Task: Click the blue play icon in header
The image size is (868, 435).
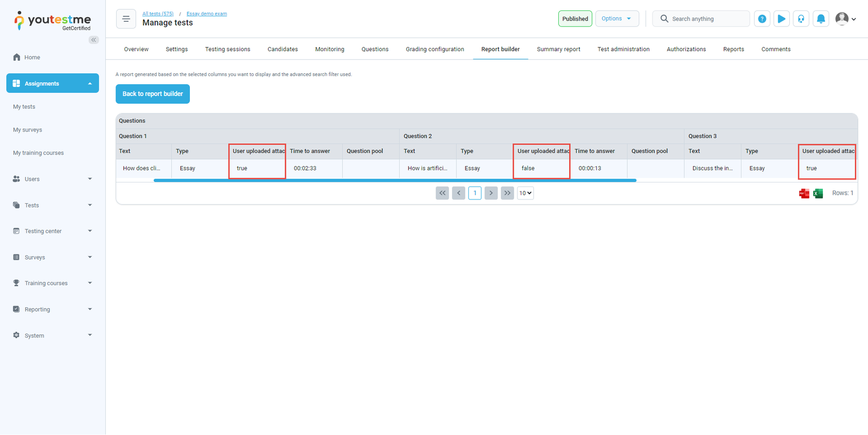Action: 781,19
